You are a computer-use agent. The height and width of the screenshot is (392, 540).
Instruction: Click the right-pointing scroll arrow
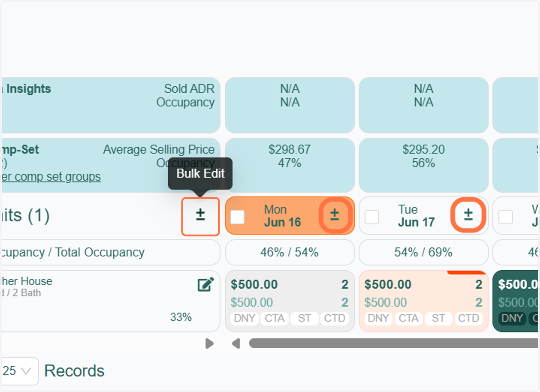point(209,344)
